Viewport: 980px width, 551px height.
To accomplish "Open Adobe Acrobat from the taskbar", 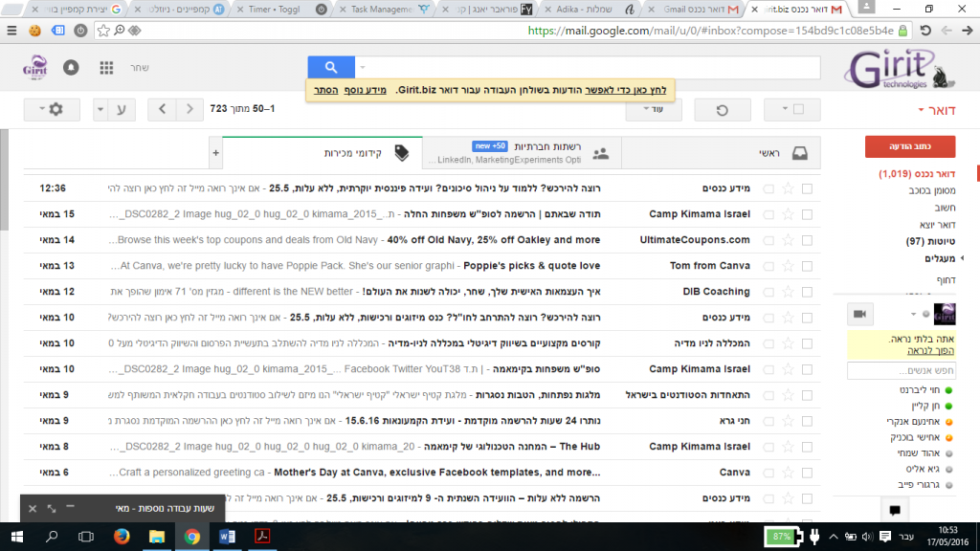I will 262,537.
